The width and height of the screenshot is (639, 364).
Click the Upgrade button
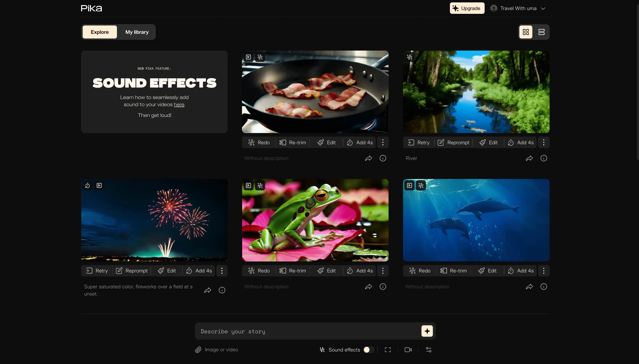467,8
